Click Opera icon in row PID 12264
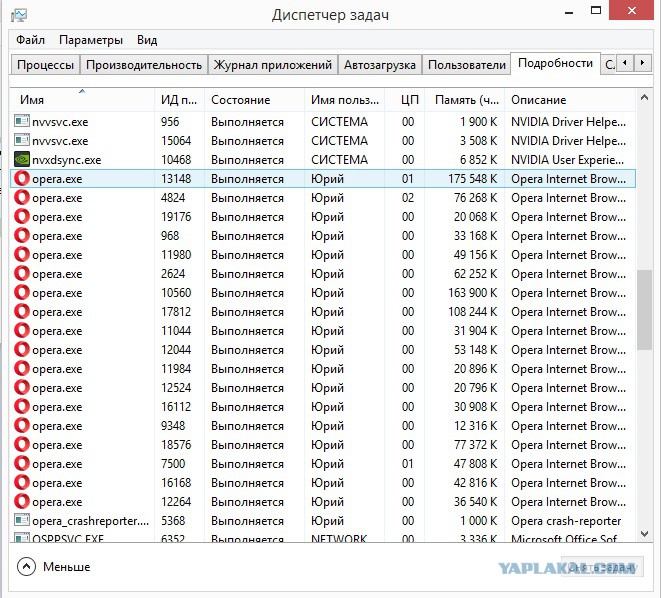The width and height of the screenshot is (661, 598). coord(22,501)
